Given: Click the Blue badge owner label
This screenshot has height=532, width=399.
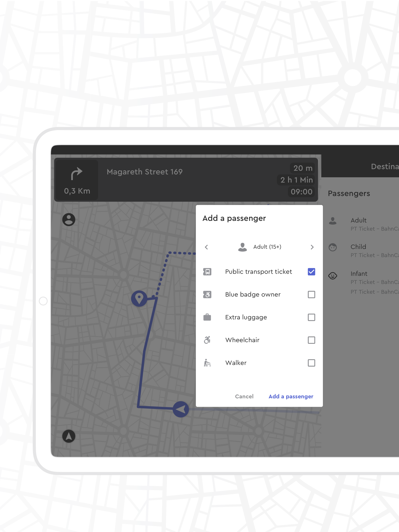Looking at the screenshot, I should (x=253, y=294).
